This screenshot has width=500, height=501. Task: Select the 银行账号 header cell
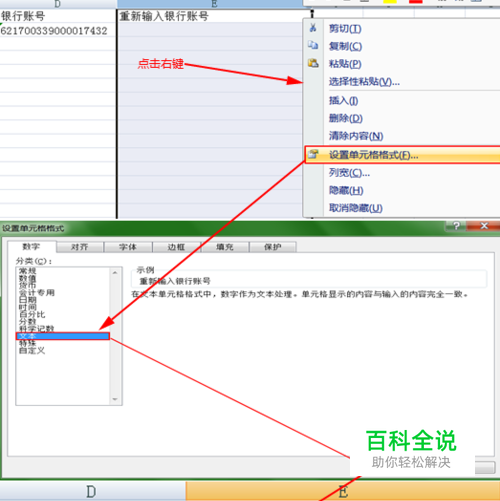(x=57, y=16)
